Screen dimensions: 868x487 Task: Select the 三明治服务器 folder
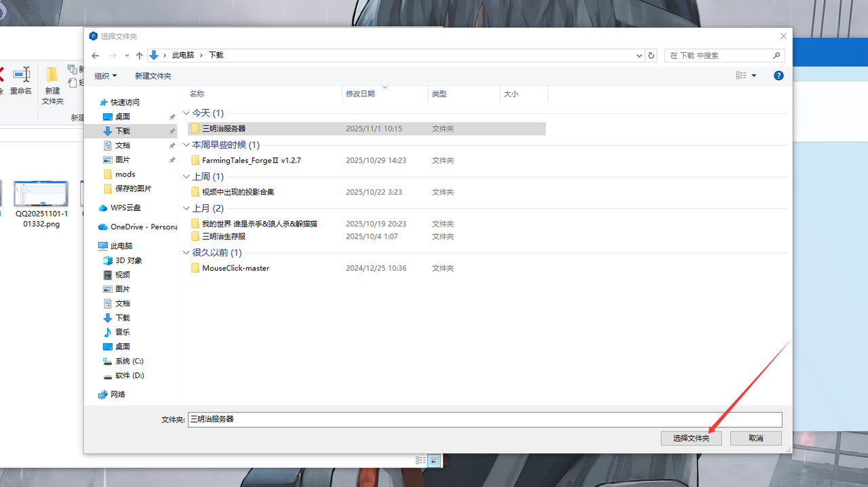pyautogui.click(x=367, y=128)
